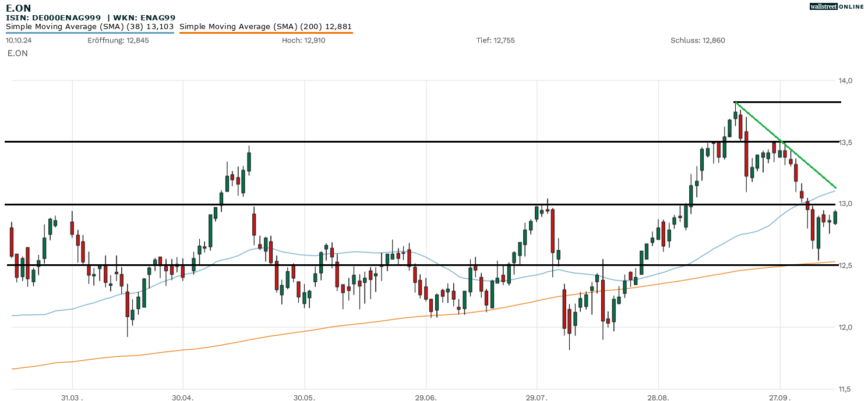Select the E.ON chart title
The width and height of the screenshot is (868, 401).
pyautogui.click(x=19, y=8)
